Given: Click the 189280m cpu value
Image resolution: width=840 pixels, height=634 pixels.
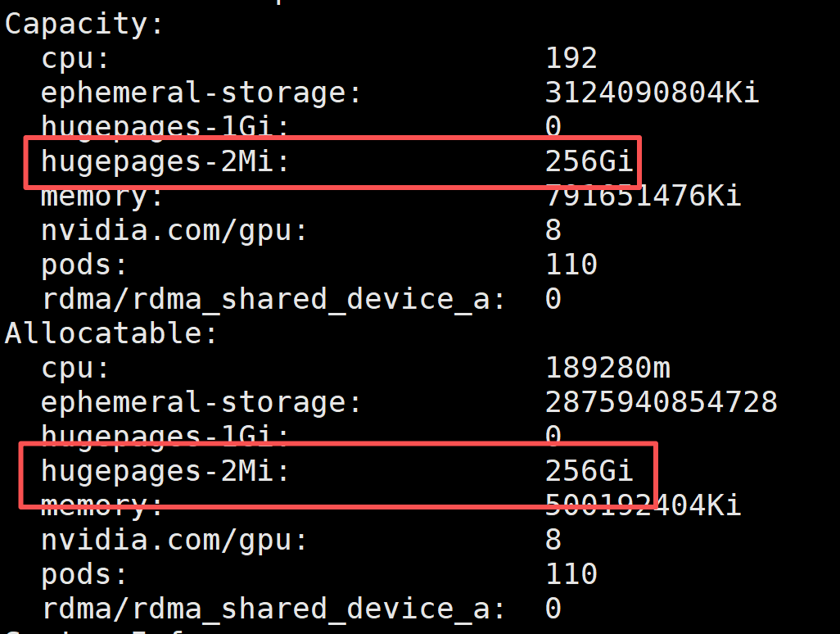Looking at the screenshot, I should click(607, 368).
